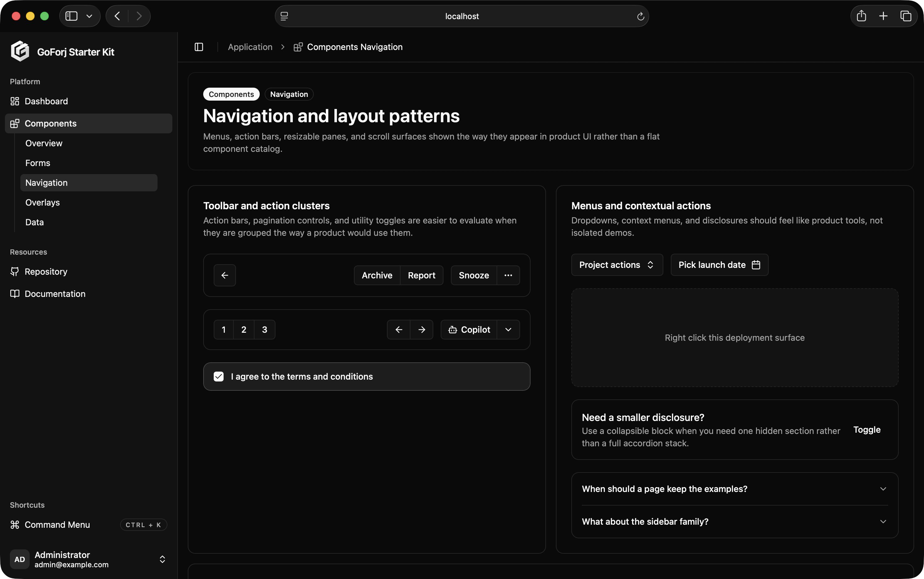
Task: Click the Repository fork icon
Action: pyautogui.click(x=15, y=272)
